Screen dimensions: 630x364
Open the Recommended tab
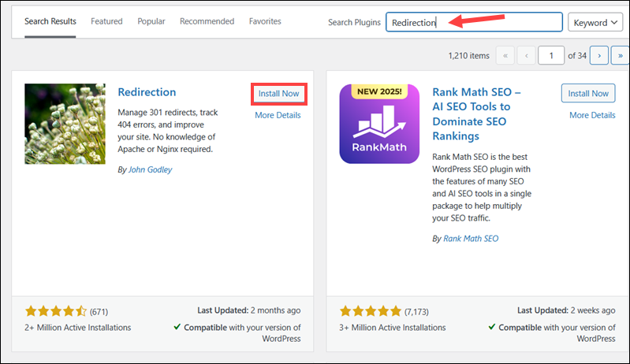(207, 21)
